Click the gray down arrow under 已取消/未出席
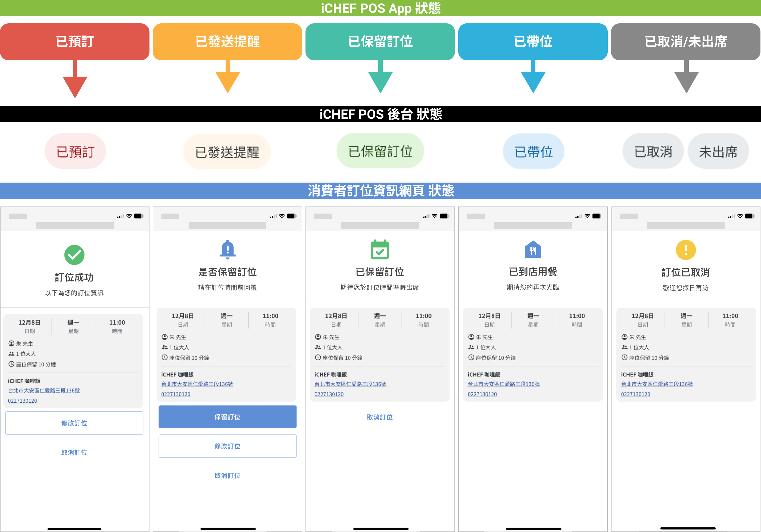This screenshot has width=761, height=532. coord(686,79)
